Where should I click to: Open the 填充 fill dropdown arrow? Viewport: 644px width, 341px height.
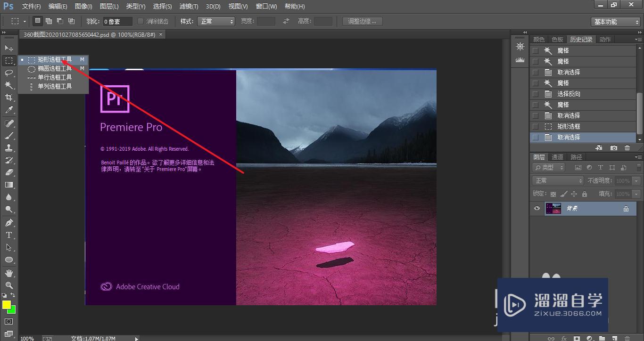pyautogui.click(x=637, y=194)
